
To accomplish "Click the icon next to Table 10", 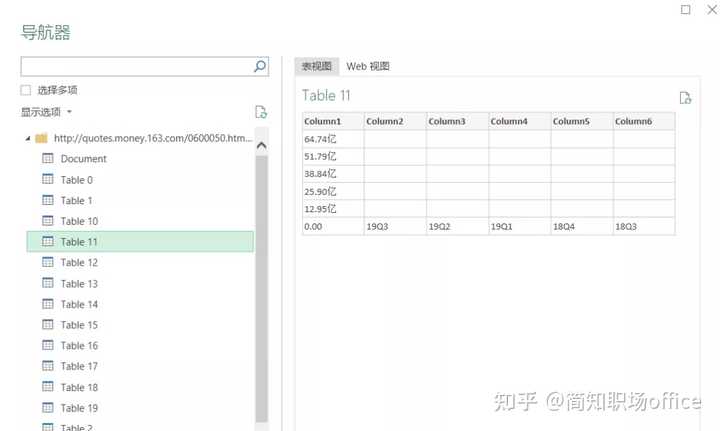I will click(48, 221).
